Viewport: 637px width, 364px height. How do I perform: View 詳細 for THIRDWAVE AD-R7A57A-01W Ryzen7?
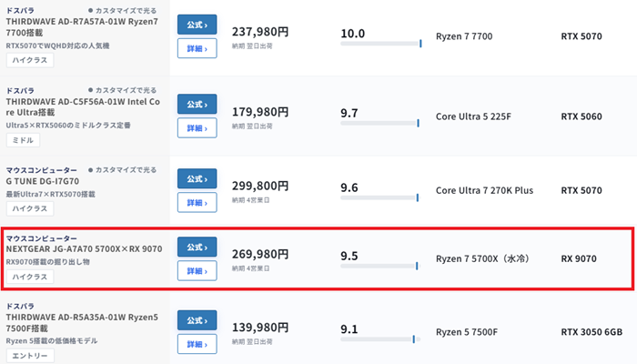point(197,48)
